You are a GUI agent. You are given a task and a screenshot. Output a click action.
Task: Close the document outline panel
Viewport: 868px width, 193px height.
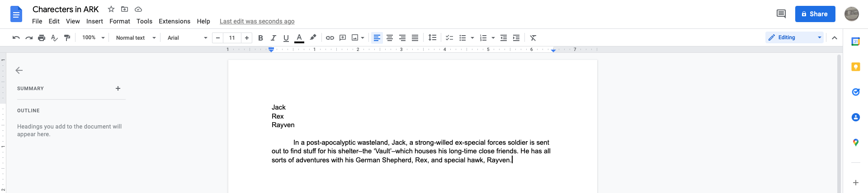point(19,70)
